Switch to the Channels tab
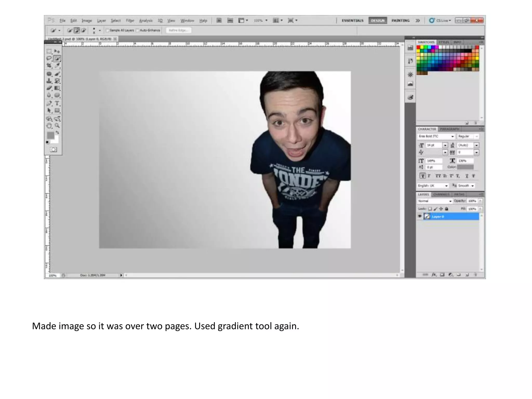The width and height of the screenshot is (532, 399). [441, 195]
